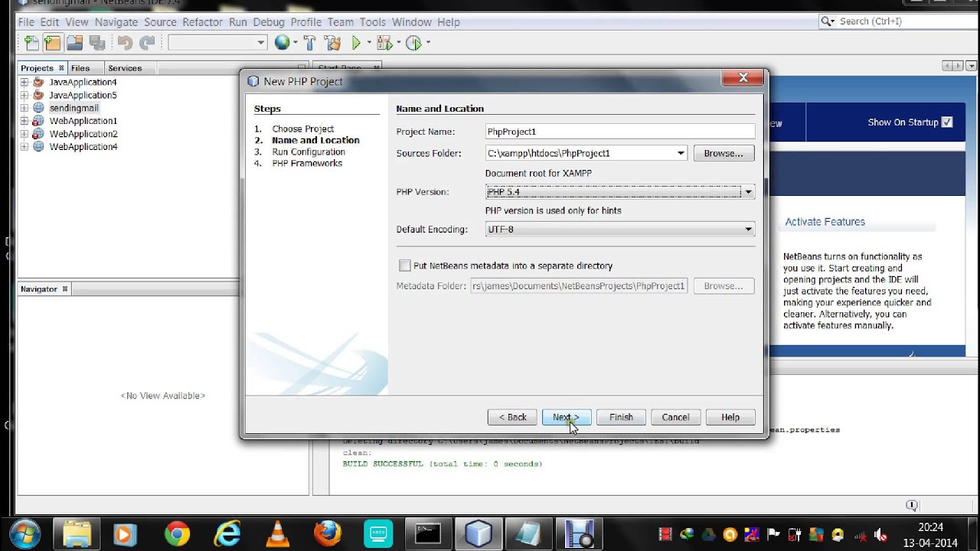Open the toolbar configuration combo box
Image resolution: width=980 pixels, height=551 pixels.
point(217,43)
